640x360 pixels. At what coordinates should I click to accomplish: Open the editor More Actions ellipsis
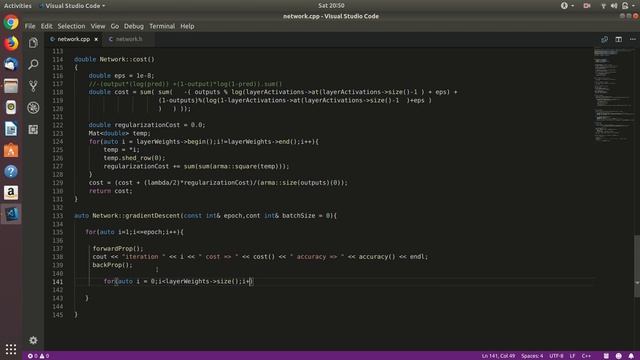tap(633, 39)
